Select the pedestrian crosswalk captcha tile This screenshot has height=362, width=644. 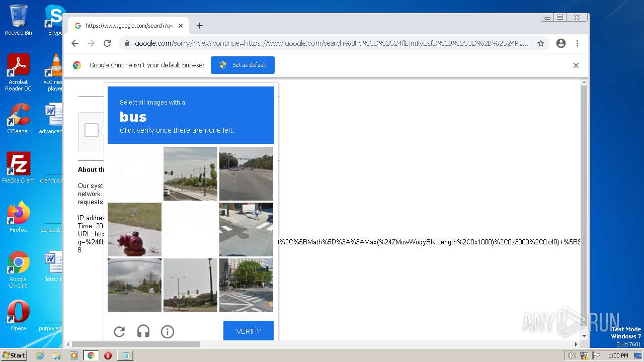click(246, 229)
